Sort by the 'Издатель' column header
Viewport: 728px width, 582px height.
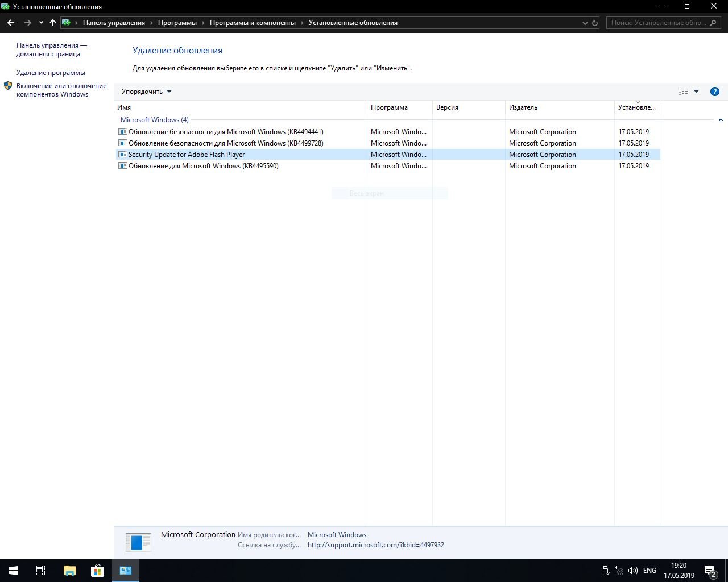tap(560, 107)
